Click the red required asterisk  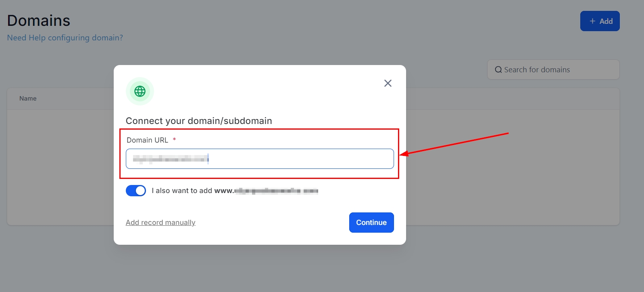(x=174, y=140)
